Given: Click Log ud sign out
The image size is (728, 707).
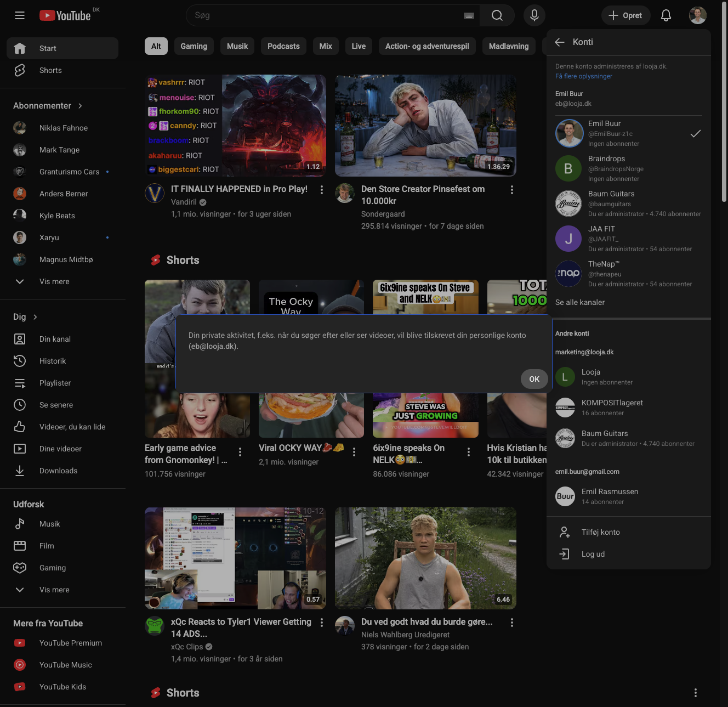Looking at the screenshot, I should pyautogui.click(x=629, y=554).
